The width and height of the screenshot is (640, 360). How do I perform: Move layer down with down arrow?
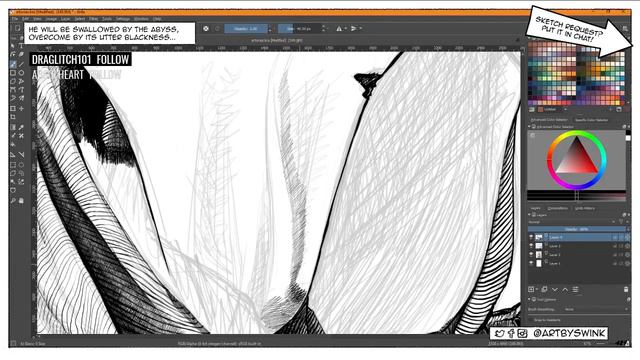coord(555,289)
